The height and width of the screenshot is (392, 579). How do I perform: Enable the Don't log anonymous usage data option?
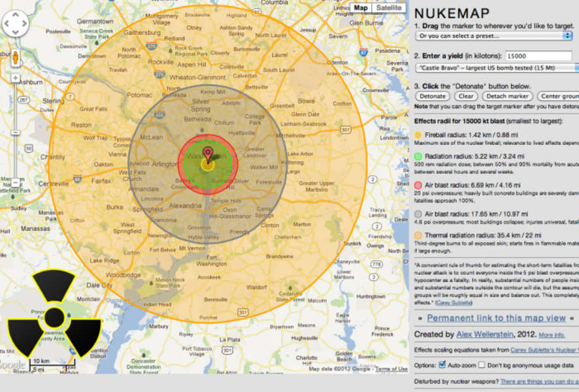pyautogui.click(x=481, y=365)
